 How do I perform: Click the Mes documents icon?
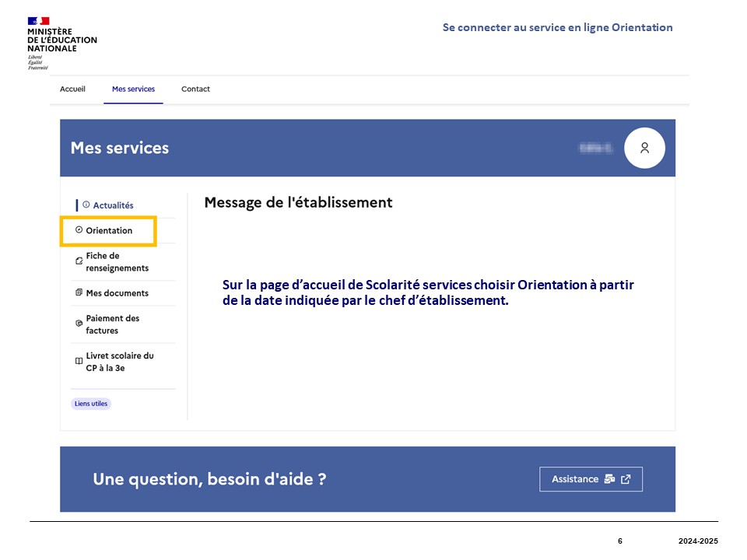click(x=79, y=293)
